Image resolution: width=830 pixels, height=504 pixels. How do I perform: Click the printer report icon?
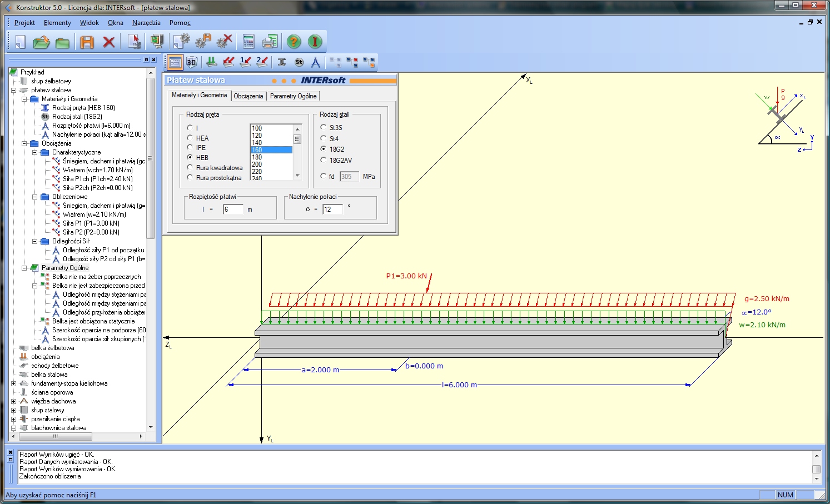tap(270, 42)
